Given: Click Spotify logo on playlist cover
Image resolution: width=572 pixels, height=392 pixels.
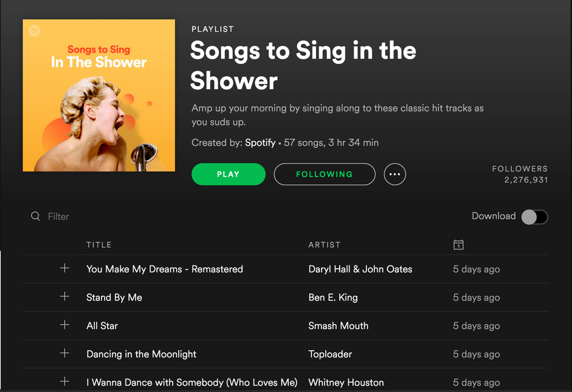Looking at the screenshot, I should pos(34,31).
